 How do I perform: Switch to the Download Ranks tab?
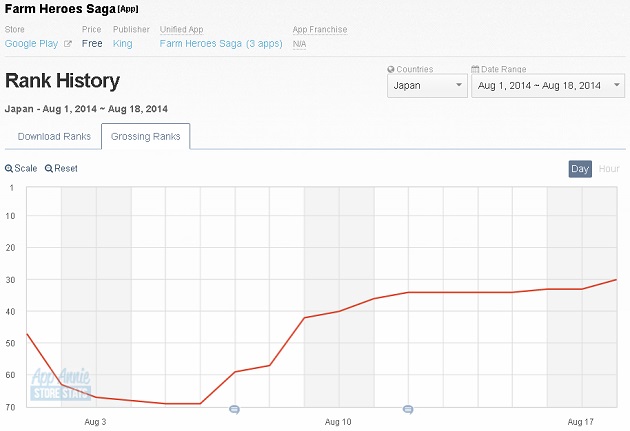coord(54,137)
